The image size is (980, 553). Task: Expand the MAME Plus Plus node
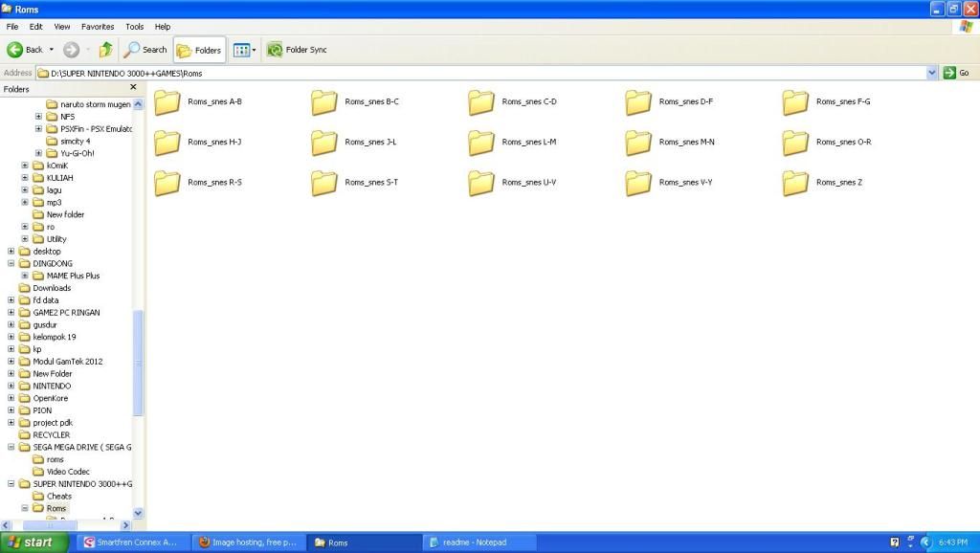click(25, 276)
